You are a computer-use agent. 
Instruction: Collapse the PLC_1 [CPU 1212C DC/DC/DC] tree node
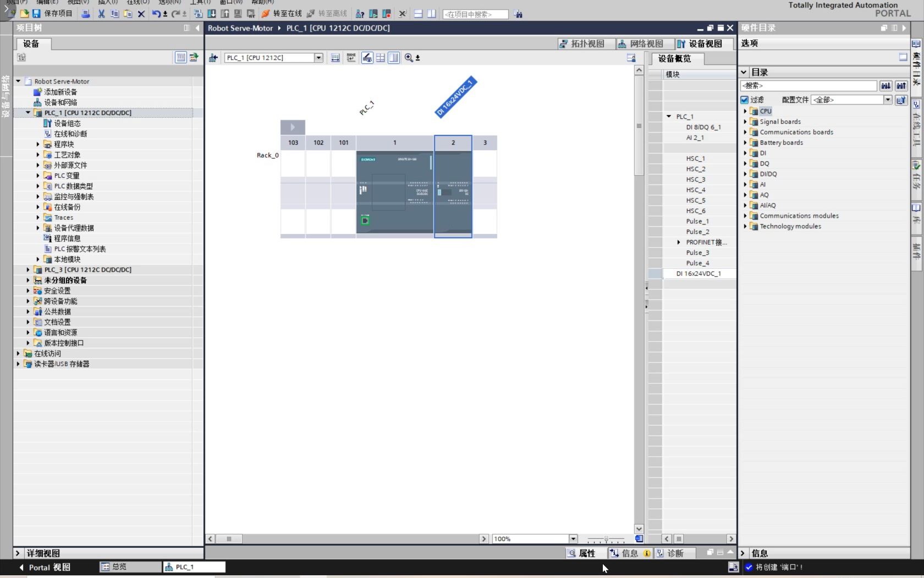click(x=28, y=113)
